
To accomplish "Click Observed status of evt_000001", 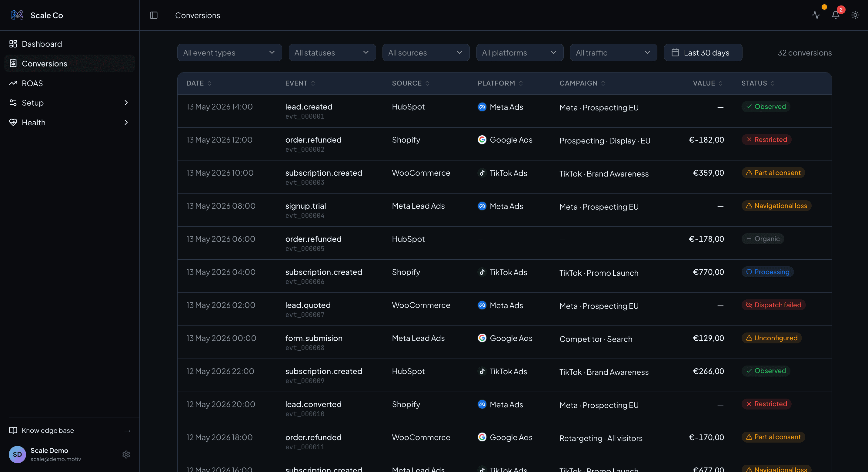I will click(x=766, y=106).
